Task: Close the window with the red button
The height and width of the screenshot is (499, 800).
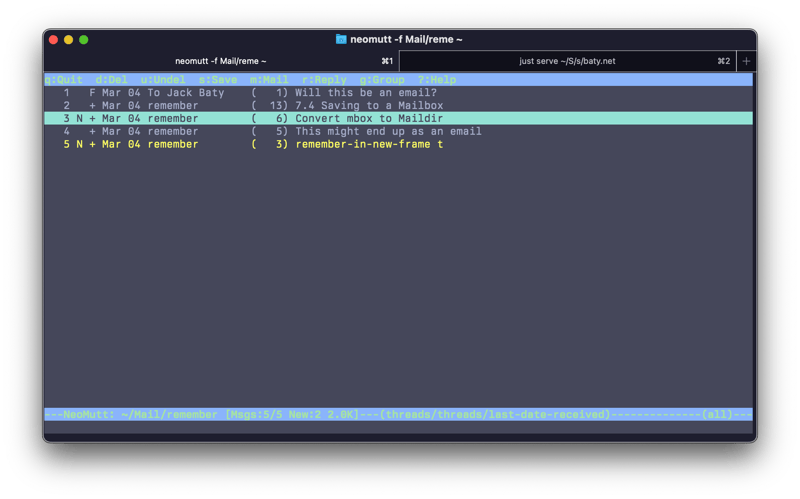Action: (x=53, y=40)
